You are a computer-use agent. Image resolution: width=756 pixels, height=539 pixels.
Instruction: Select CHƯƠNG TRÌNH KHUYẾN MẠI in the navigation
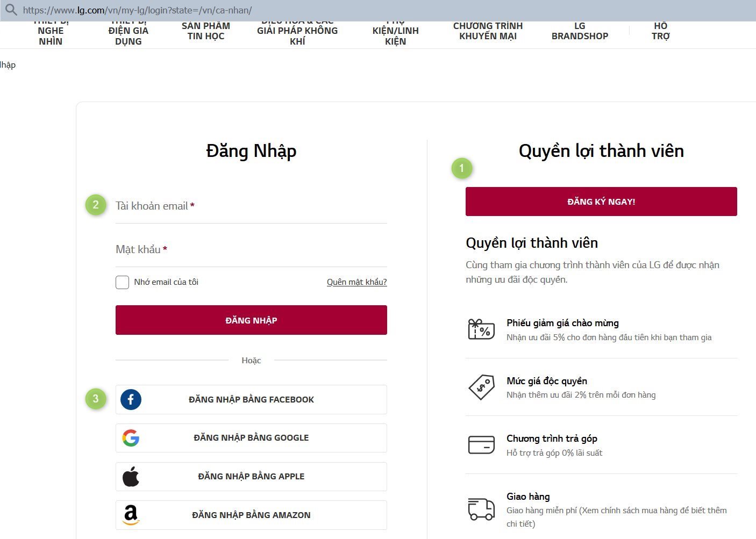[x=488, y=31]
